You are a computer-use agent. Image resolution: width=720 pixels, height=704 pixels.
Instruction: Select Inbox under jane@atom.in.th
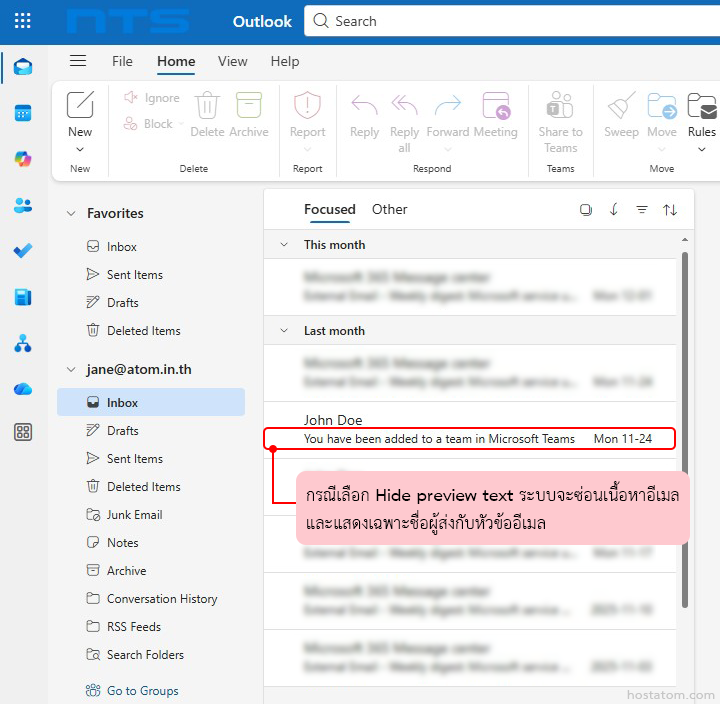point(151,402)
